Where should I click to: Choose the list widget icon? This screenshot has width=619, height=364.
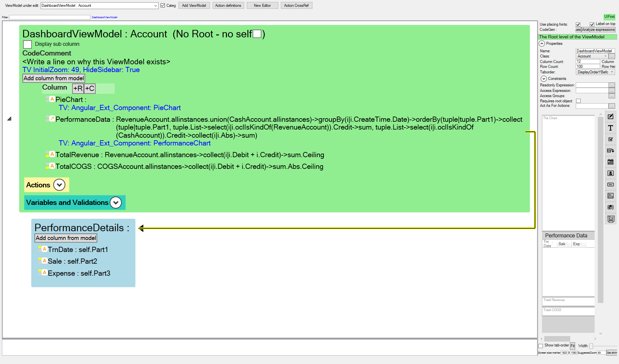611,196
